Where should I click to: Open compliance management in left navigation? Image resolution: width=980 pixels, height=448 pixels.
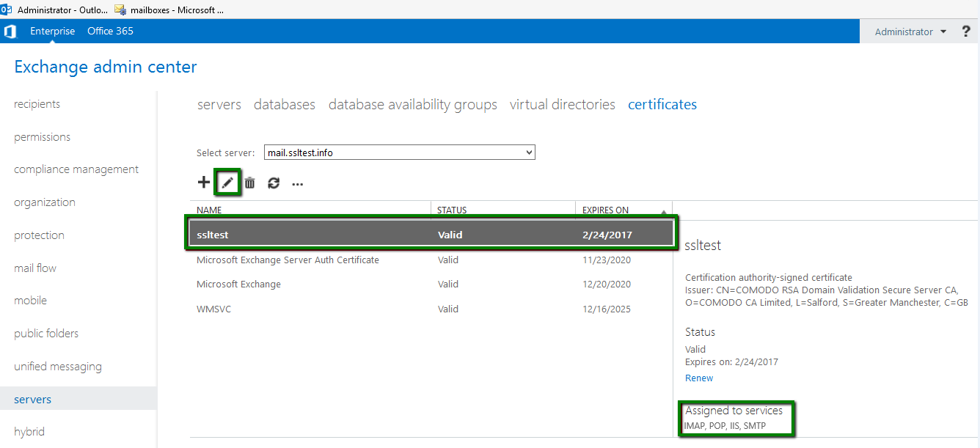tap(76, 169)
